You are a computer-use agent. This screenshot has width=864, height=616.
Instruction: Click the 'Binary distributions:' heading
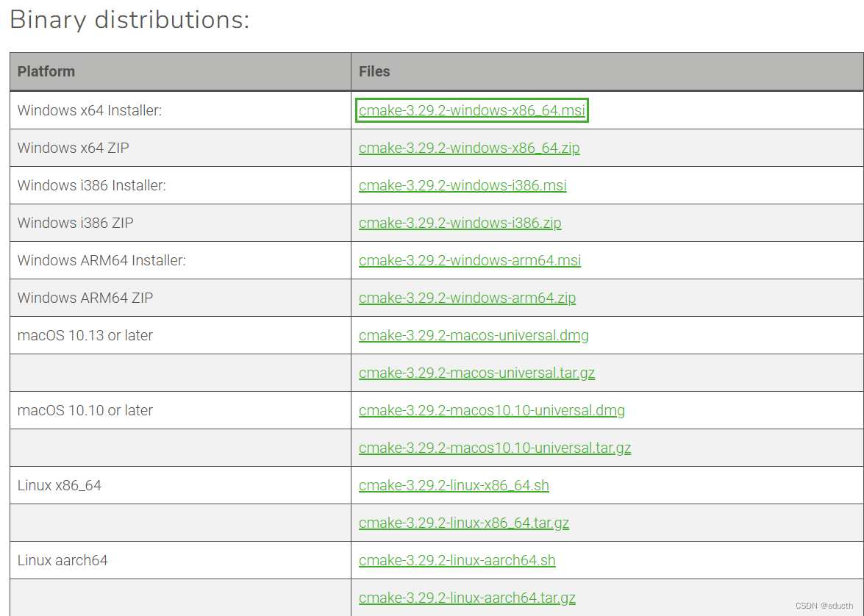tap(129, 20)
